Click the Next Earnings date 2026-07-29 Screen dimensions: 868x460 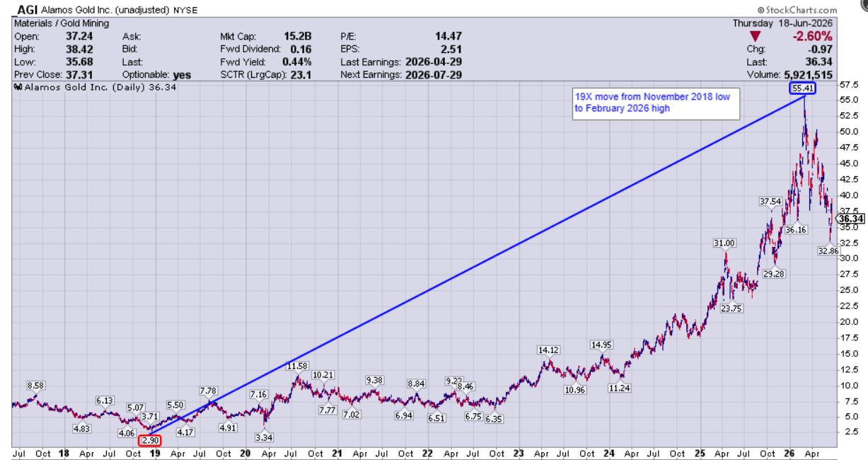pos(434,76)
